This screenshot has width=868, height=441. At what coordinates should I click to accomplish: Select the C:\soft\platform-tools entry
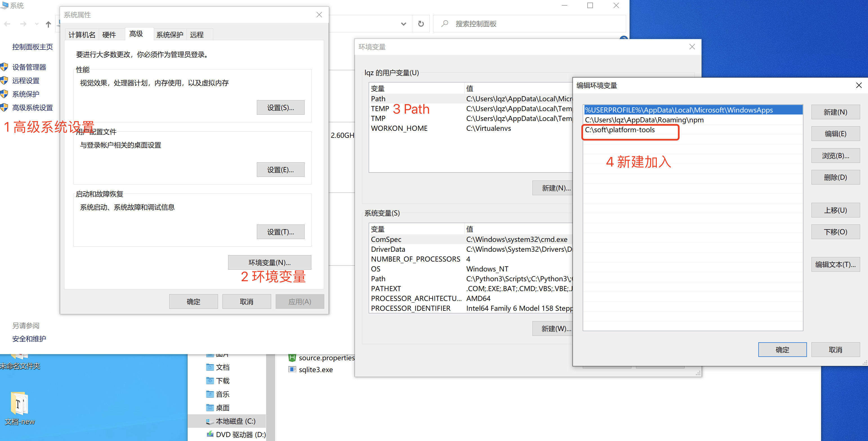pos(620,130)
